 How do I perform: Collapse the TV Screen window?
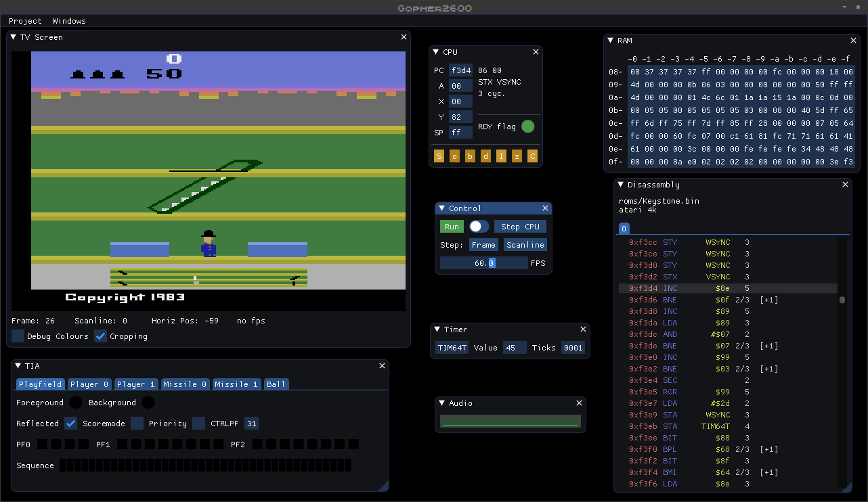14,37
